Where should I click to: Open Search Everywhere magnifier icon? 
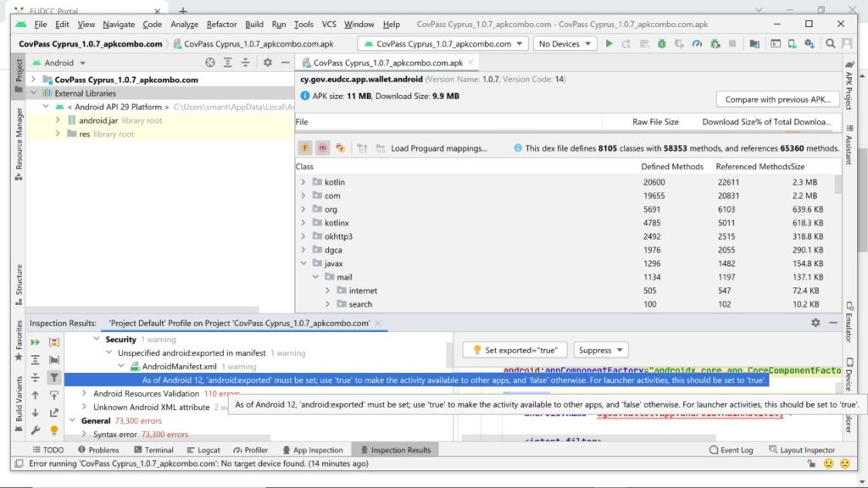(x=831, y=44)
